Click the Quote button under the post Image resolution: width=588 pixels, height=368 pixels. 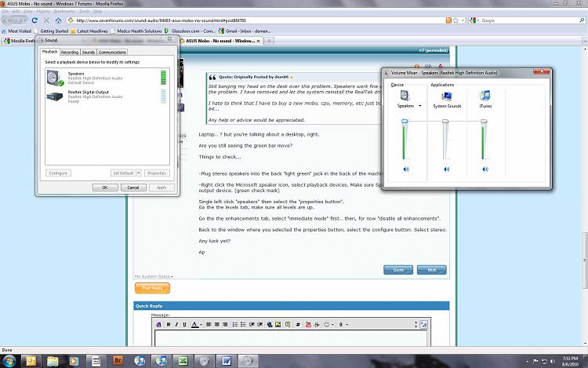(398, 270)
